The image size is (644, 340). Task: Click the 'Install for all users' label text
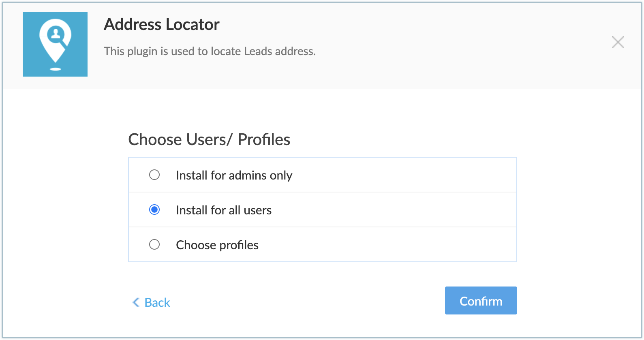point(224,210)
